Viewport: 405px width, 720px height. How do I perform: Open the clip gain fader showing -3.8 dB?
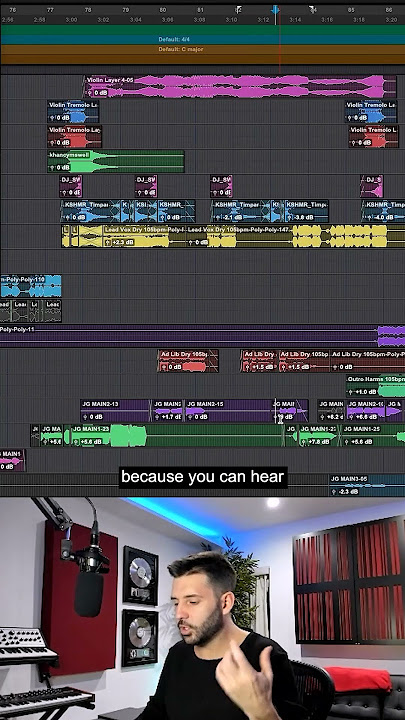click(290, 217)
